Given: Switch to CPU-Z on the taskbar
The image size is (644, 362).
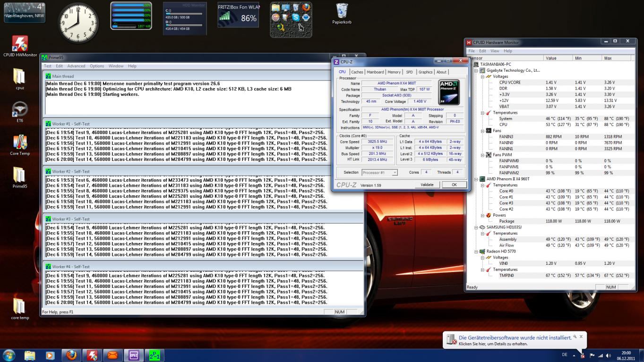Looking at the screenshot, I should click(134, 355).
